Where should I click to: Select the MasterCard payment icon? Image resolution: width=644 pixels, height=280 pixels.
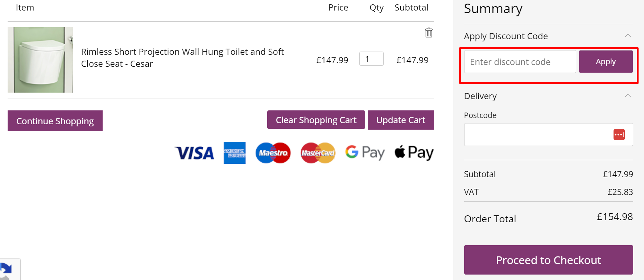[x=318, y=153]
